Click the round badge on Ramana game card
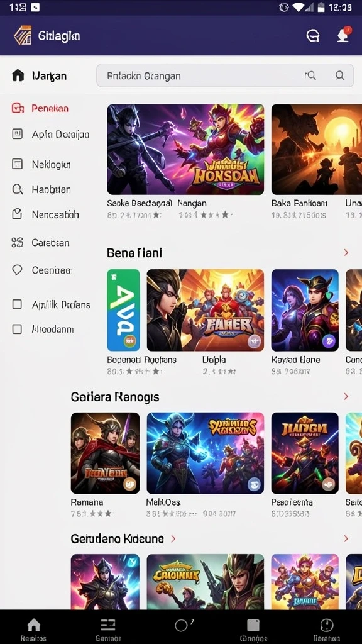The image size is (362, 644). click(129, 484)
